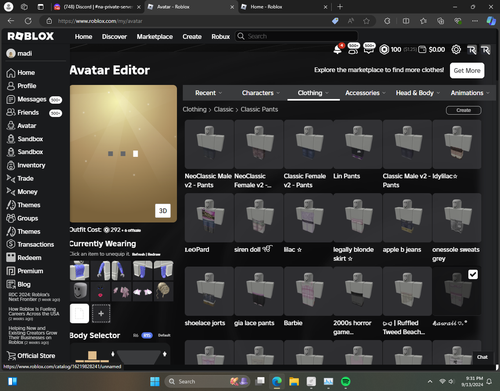
Task: Add page to favorites with star icon
Action: 366,21
